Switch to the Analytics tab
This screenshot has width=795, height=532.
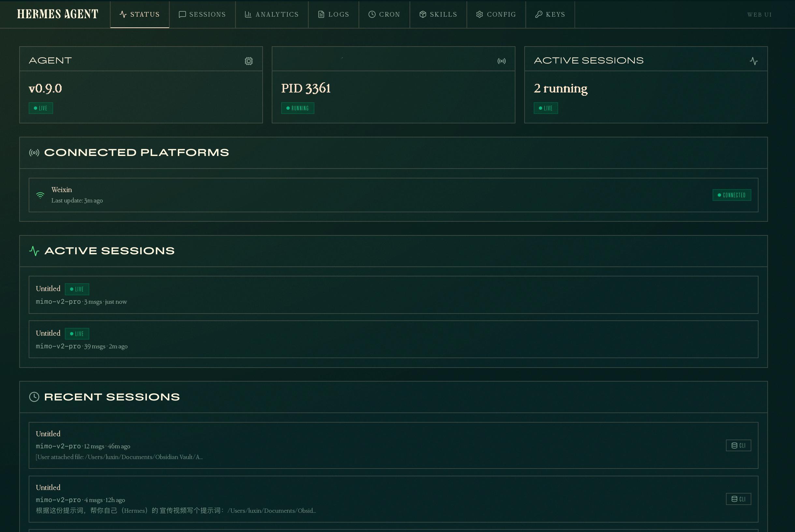tap(271, 14)
